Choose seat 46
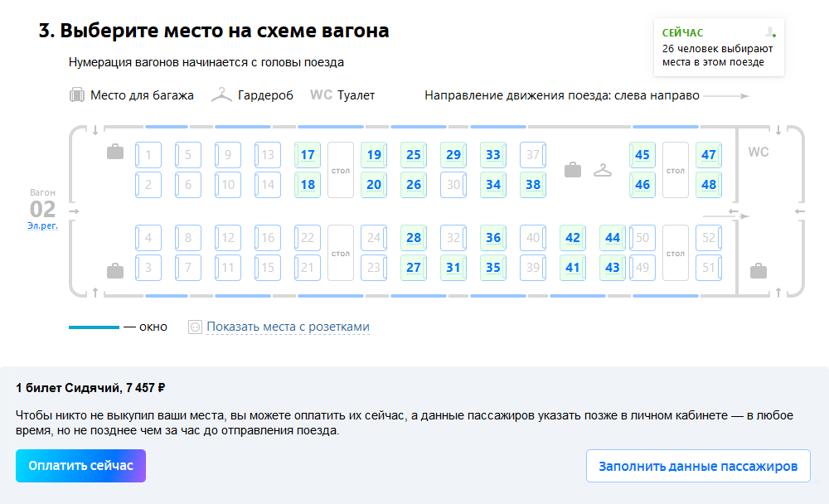Screen dimensions: 829x504 tap(642, 185)
